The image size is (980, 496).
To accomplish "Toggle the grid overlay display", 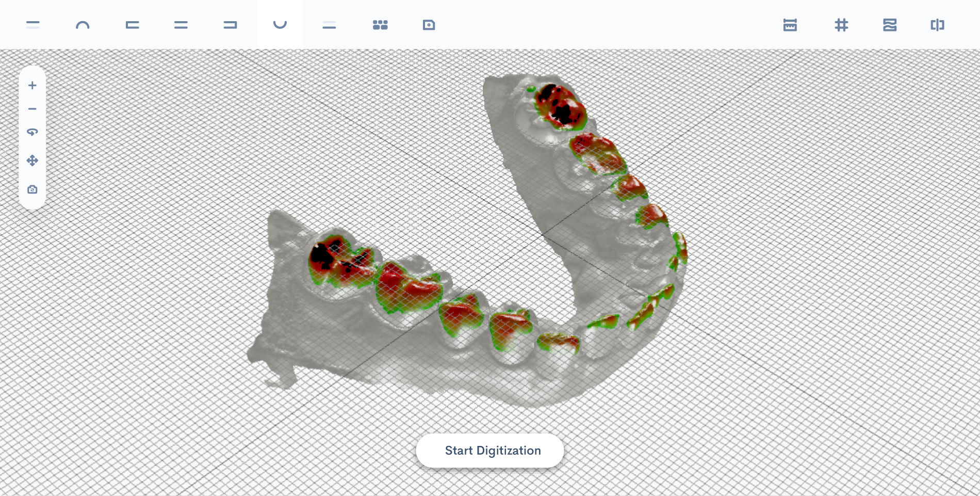I will point(841,25).
